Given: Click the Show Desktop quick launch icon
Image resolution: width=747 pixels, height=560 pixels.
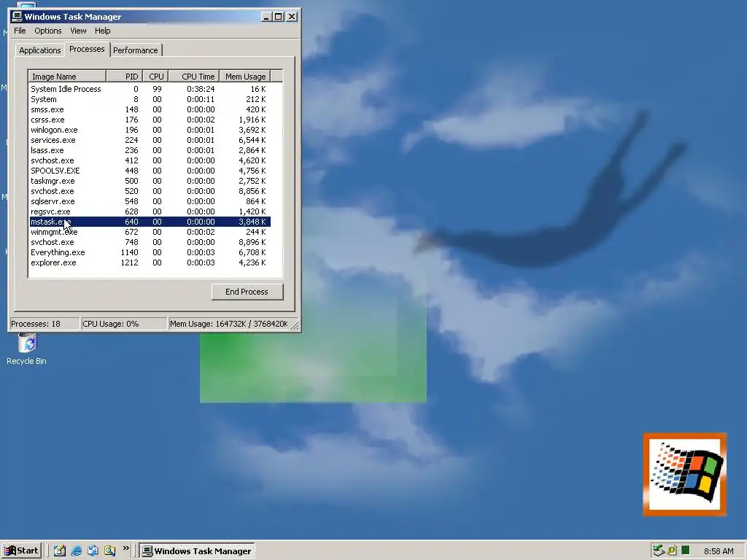Looking at the screenshot, I should pos(60,551).
